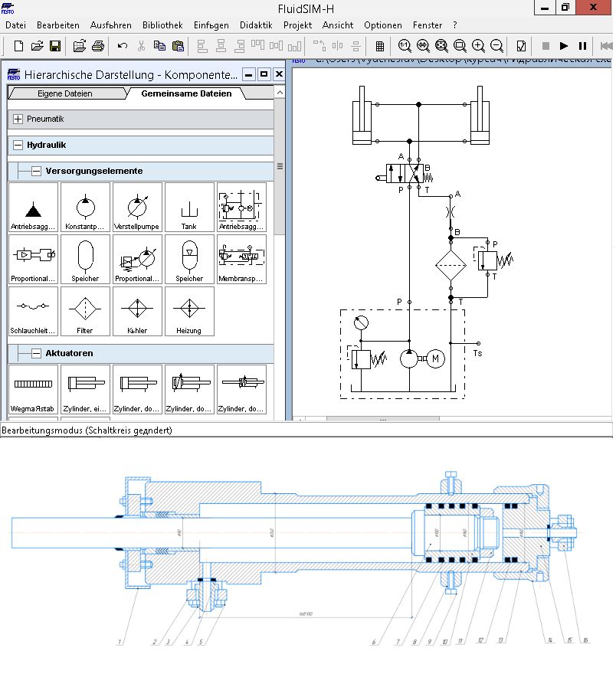Click the Help question mark menu
Viewport: 616px width, 674px height.
[x=455, y=25]
